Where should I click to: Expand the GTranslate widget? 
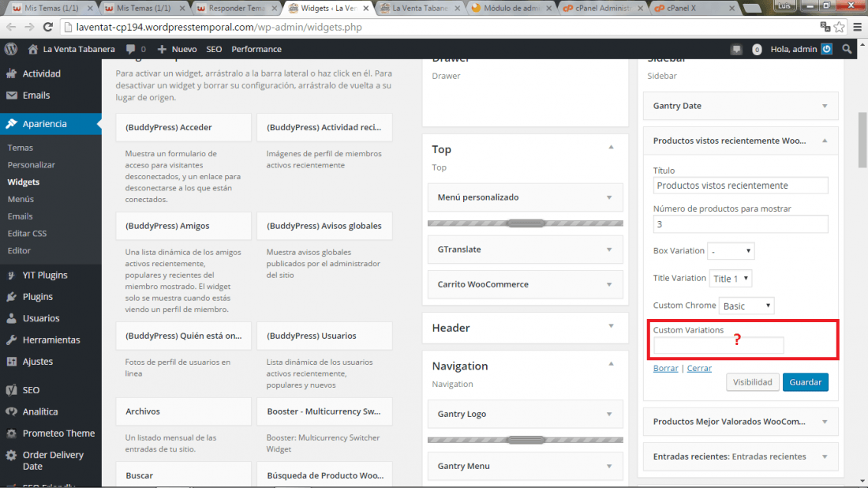coord(609,250)
